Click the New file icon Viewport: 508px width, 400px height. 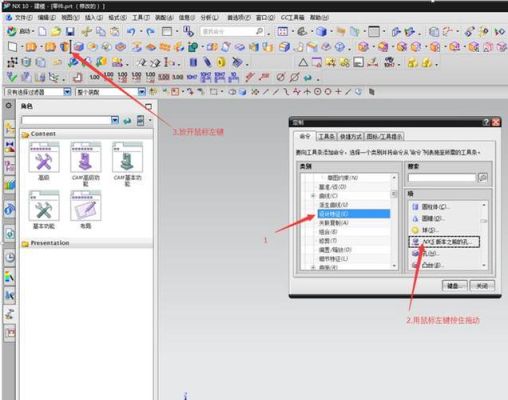point(42,32)
